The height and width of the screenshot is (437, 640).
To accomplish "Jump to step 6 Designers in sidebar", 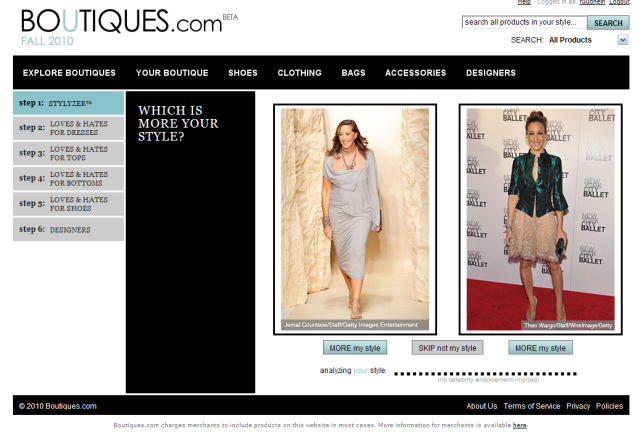I will [68, 230].
